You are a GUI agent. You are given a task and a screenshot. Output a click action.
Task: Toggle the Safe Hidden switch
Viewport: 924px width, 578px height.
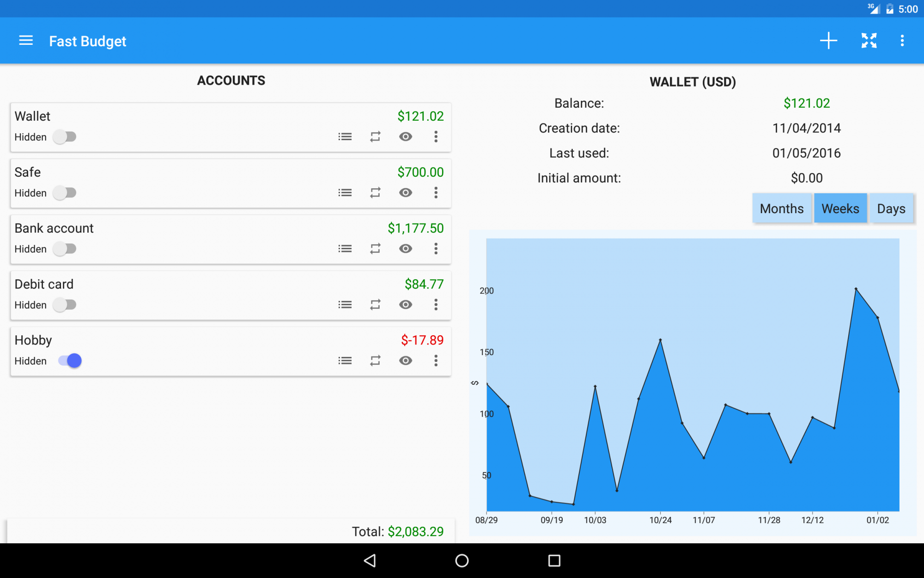65,193
